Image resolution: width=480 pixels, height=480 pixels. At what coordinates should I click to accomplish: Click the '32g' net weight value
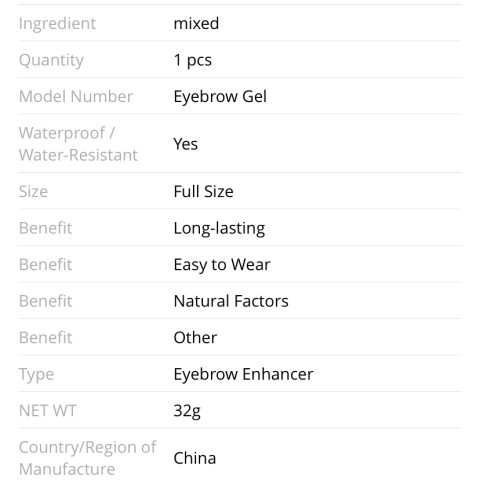click(x=187, y=411)
